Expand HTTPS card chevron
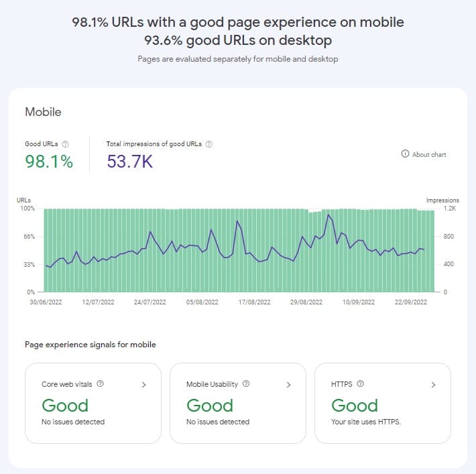 click(x=434, y=385)
